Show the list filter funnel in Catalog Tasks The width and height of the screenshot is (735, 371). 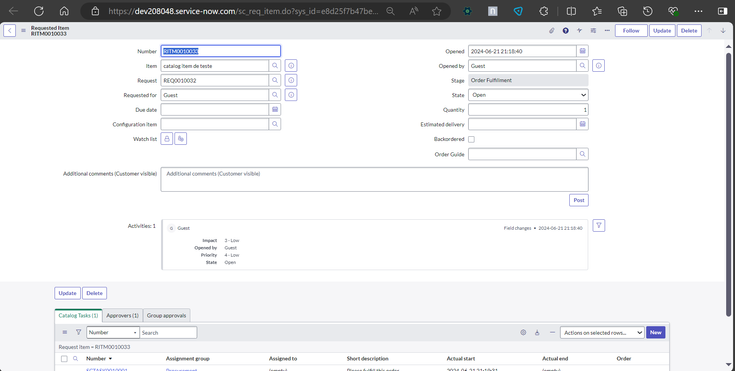(78, 332)
